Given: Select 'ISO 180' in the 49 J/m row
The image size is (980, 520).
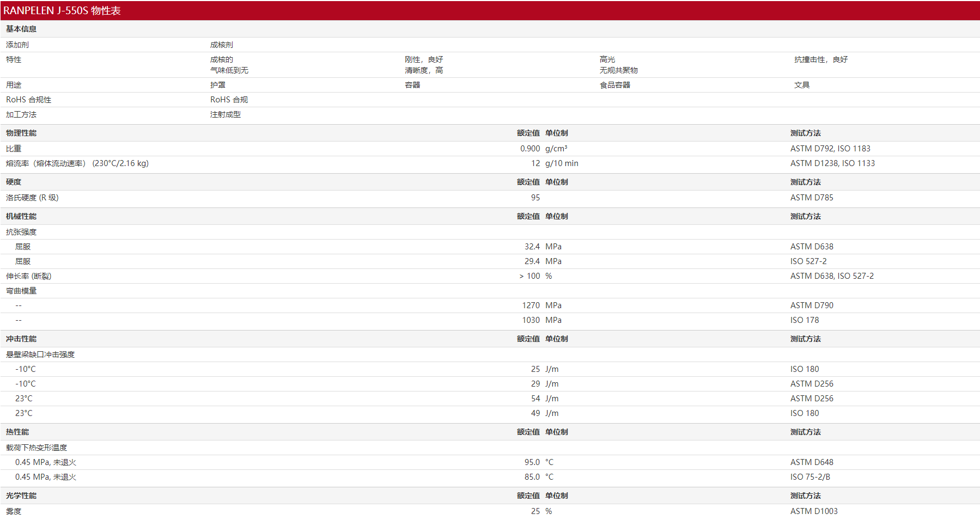Looking at the screenshot, I should click(x=805, y=413).
